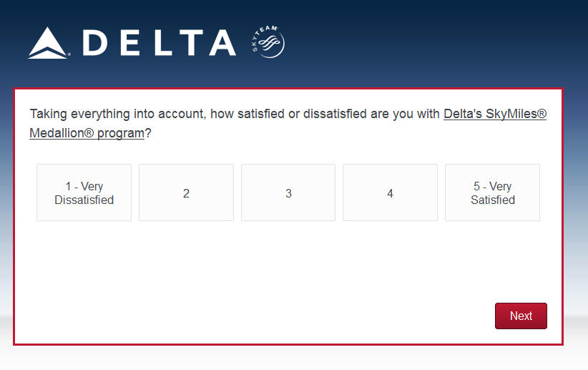Select rating 1 - Very Dissatisfied
588x370 pixels.
coord(84,193)
